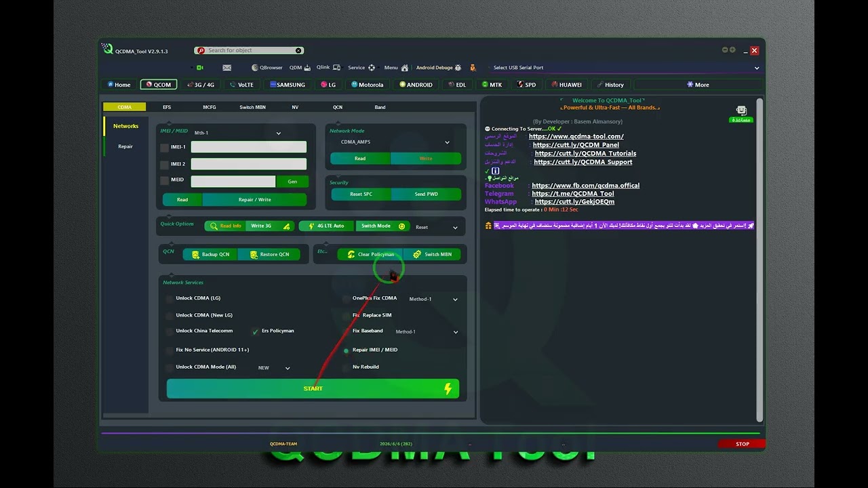The width and height of the screenshot is (868, 488).
Task: Switch to the LG section
Action: (328, 85)
